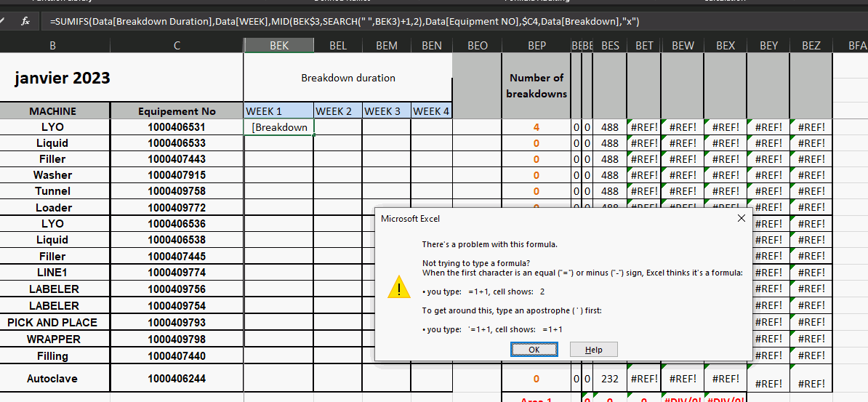
Task: Select column header BEK
Action: [x=278, y=46]
